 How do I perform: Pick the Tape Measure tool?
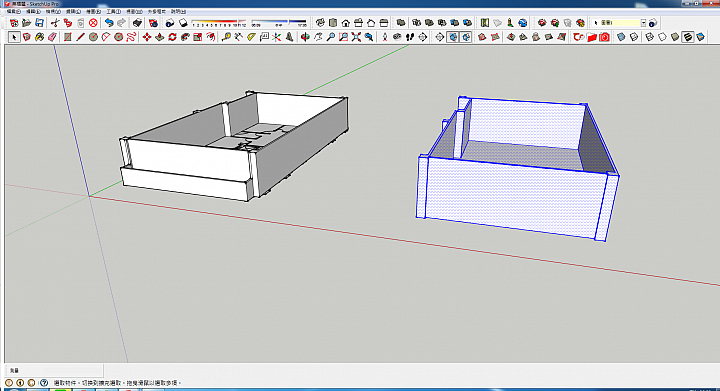(x=226, y=37)
